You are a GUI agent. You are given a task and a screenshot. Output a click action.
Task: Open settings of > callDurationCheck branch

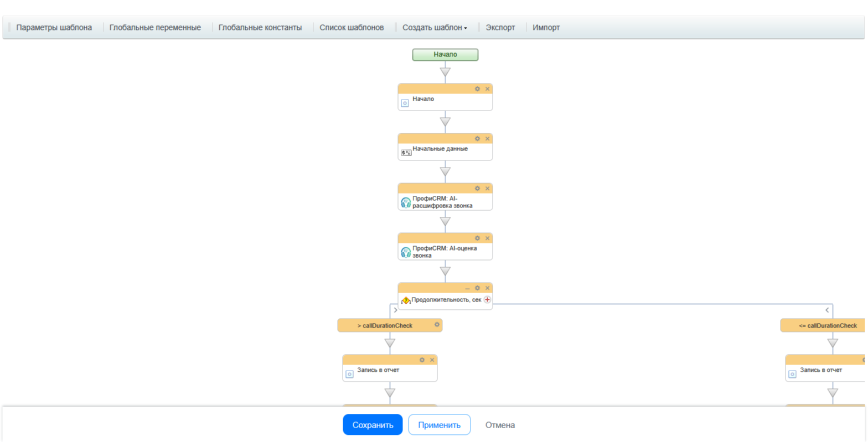(x=437, y=325)
